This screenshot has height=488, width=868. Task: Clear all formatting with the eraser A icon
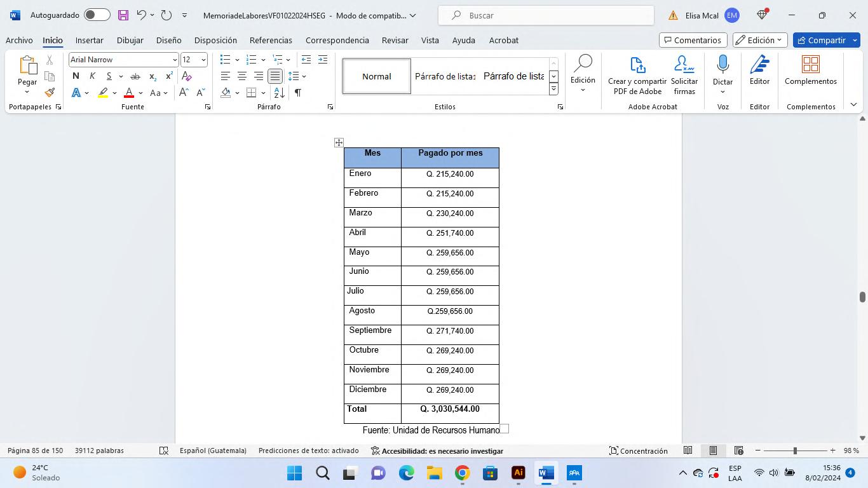186,76
